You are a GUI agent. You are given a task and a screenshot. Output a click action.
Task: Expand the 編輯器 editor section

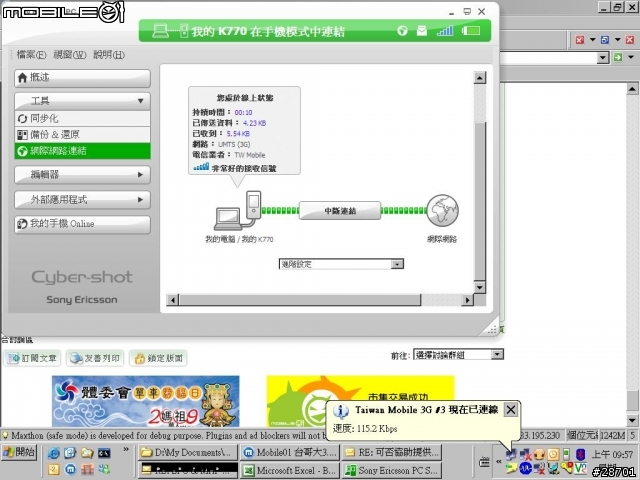tap(82, 175)
